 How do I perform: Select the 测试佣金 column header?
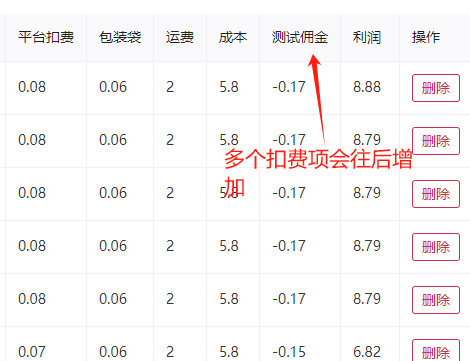[300, 37]
